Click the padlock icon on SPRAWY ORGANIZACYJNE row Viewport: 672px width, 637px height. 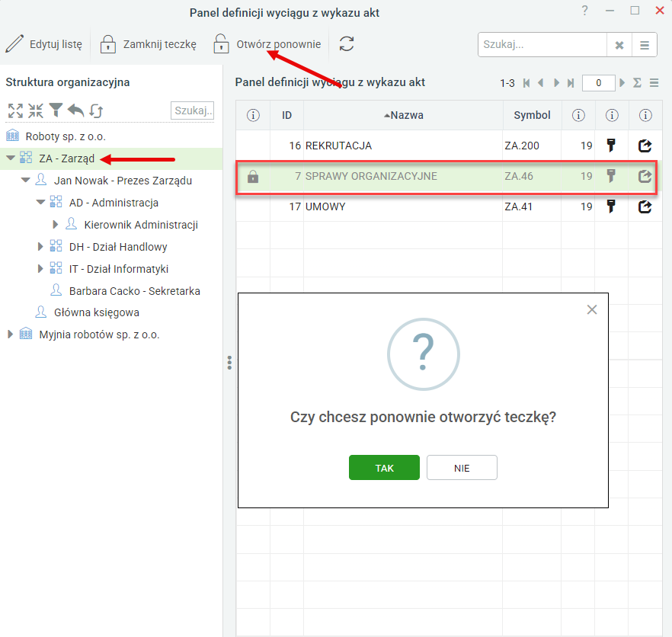click(x=253, y=176)
